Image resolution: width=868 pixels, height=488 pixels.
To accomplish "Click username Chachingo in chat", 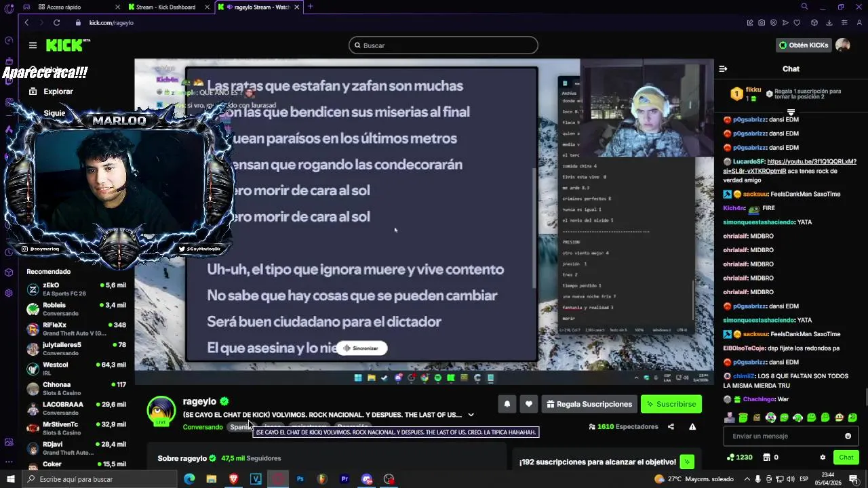I will click(x=759, y=399).
